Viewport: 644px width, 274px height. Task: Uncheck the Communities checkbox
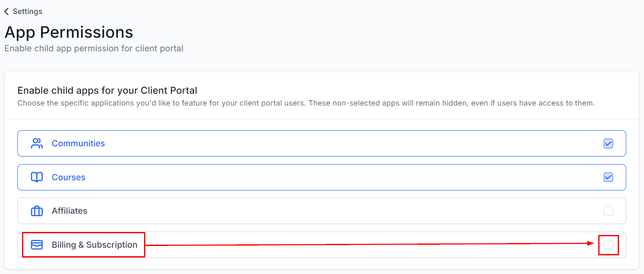click(608, 143)
